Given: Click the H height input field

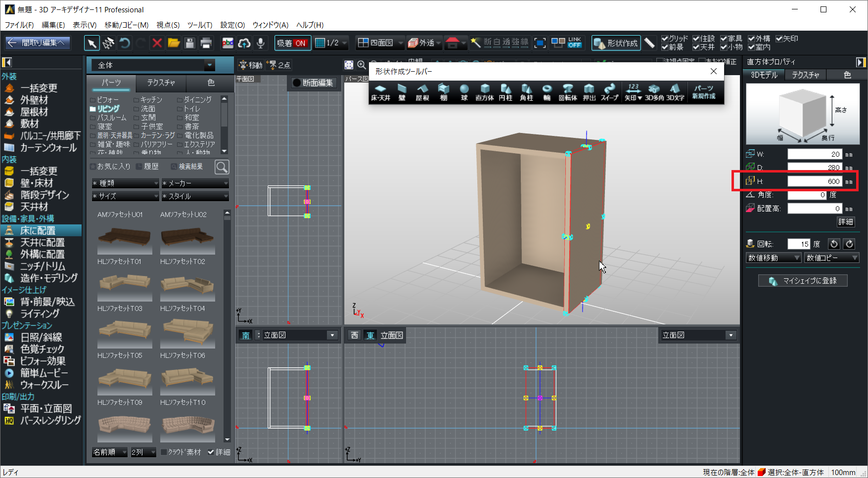Looking at the screenshot, I should point(815,181).
